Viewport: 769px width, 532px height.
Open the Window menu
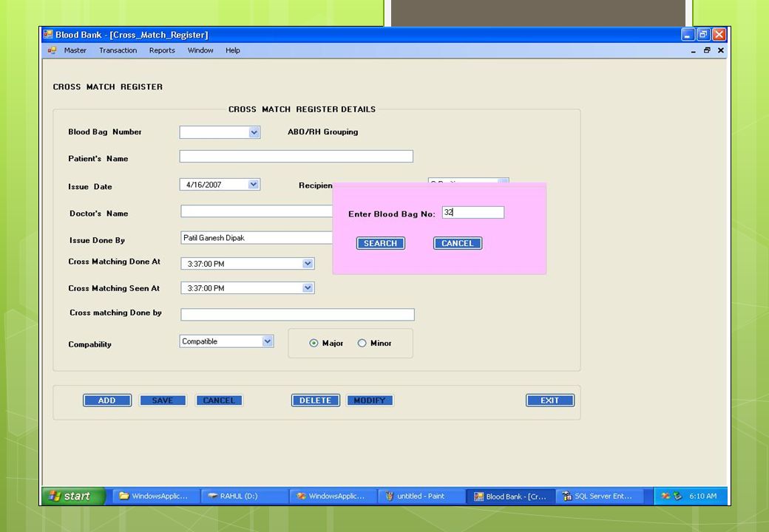200,50
